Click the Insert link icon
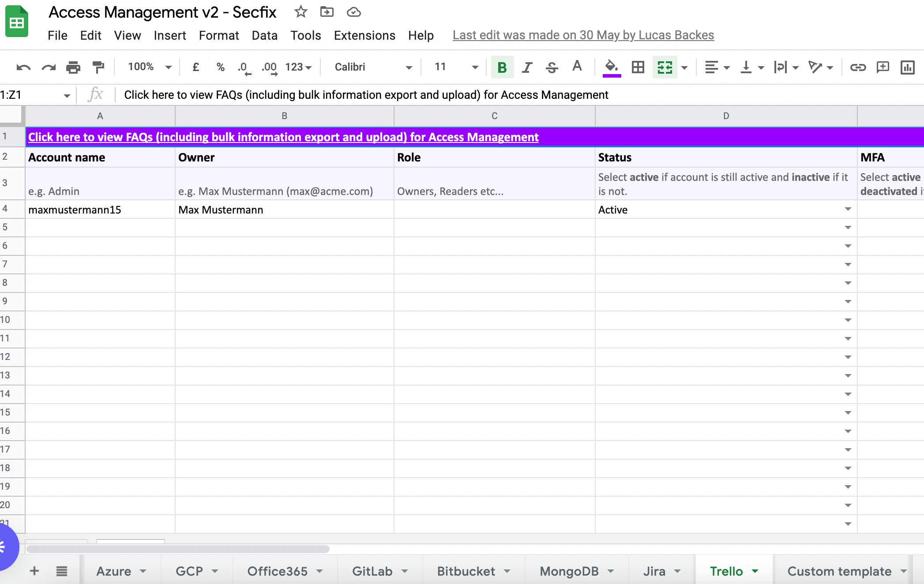This screenshot has height=584, width=924. 858,67
